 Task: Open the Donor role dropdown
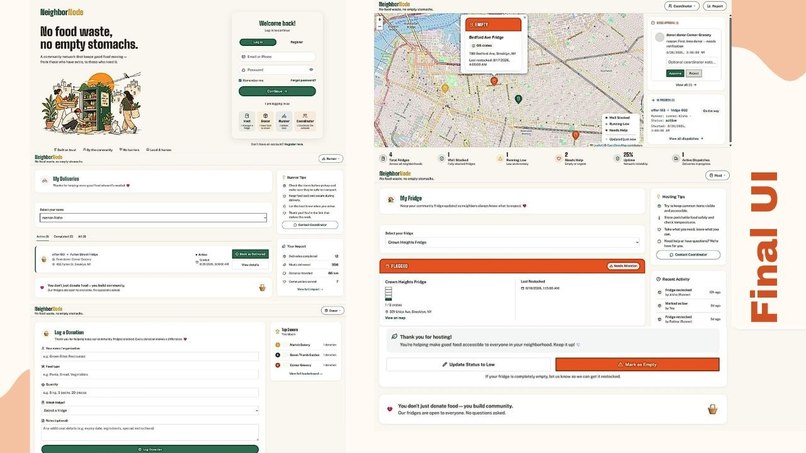pyautogui.click(x=333, y=311)
